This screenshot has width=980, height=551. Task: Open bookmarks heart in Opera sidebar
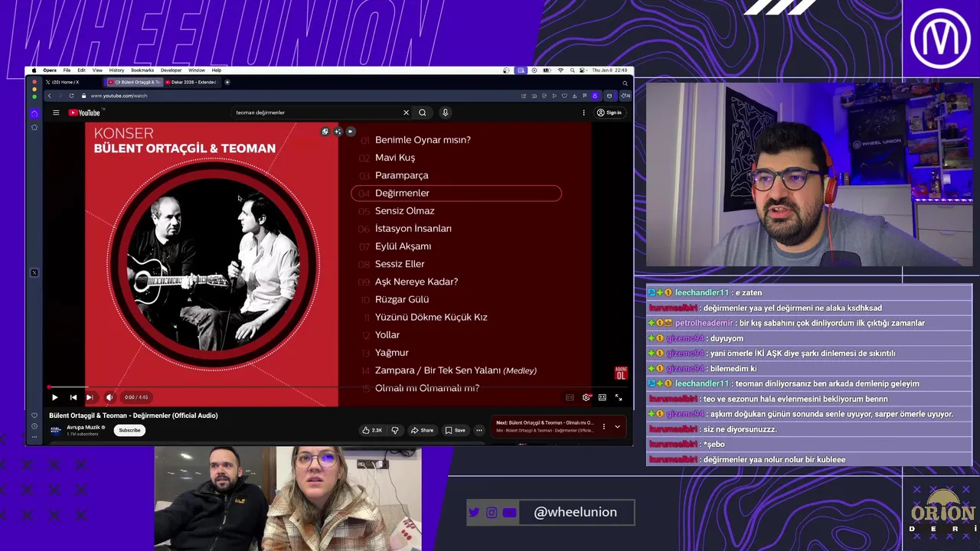[x=34, y=416]
